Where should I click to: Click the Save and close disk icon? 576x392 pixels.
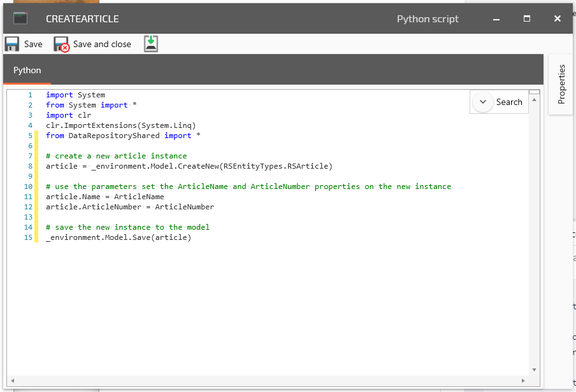(x=61, y=44)
